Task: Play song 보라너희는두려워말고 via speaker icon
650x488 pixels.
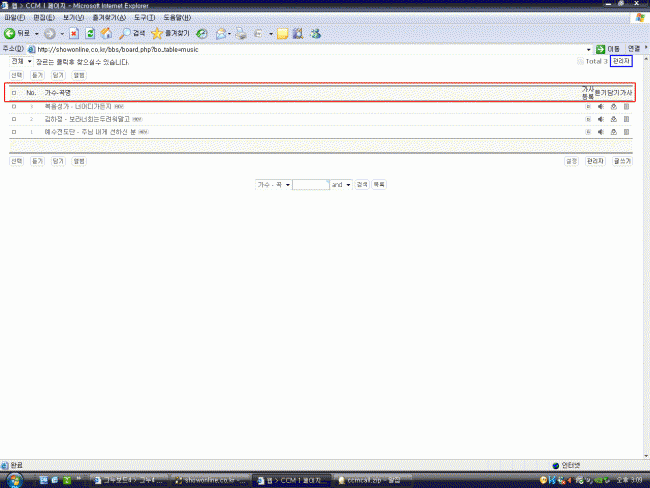Action: coord(601,119)
